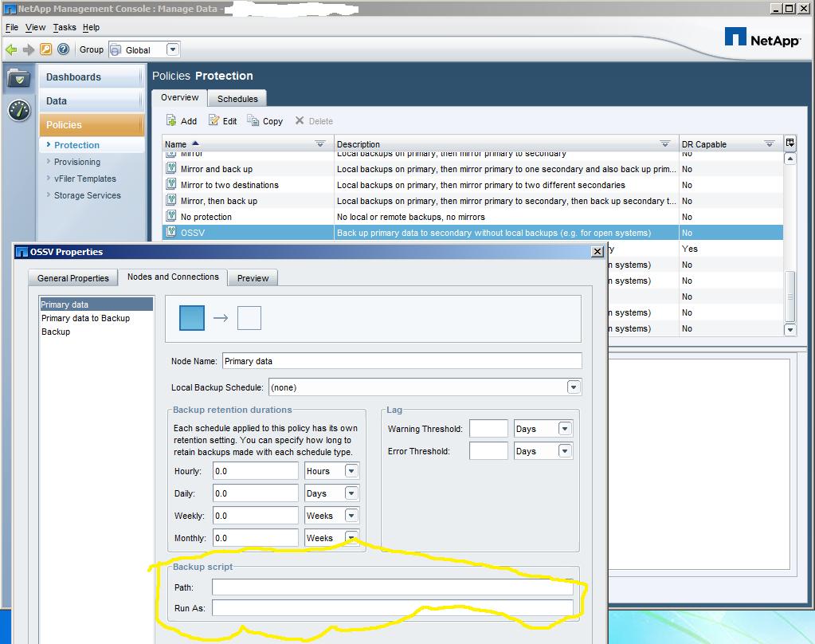Select Storage Services in the Policies list
The height and width of the screenshot is (644, 815).
88,195
